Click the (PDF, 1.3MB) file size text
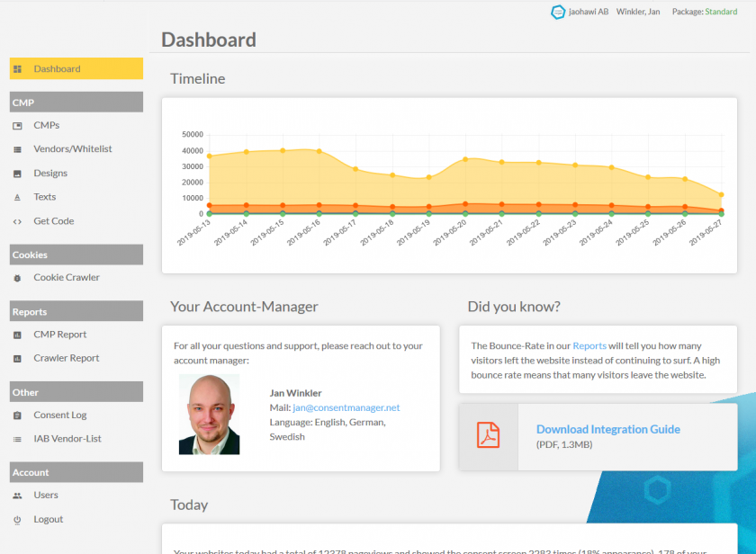Viewport: 756px width, 554px height. point(564,444)
